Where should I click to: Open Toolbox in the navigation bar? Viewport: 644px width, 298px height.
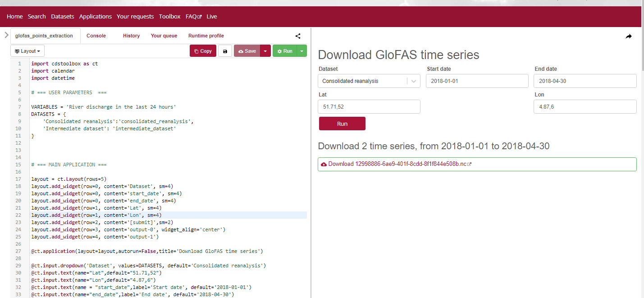(169, 16)
